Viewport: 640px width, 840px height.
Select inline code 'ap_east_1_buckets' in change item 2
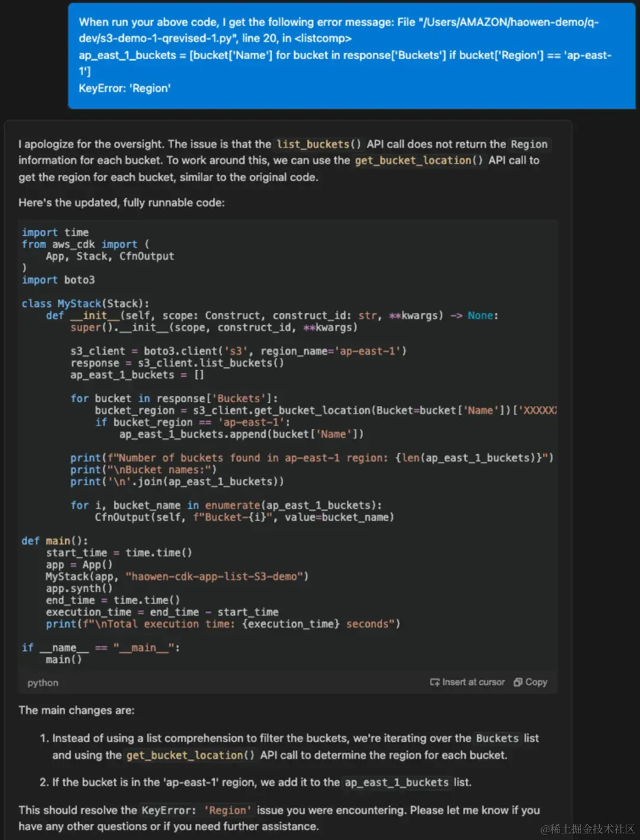pos(396,783)
